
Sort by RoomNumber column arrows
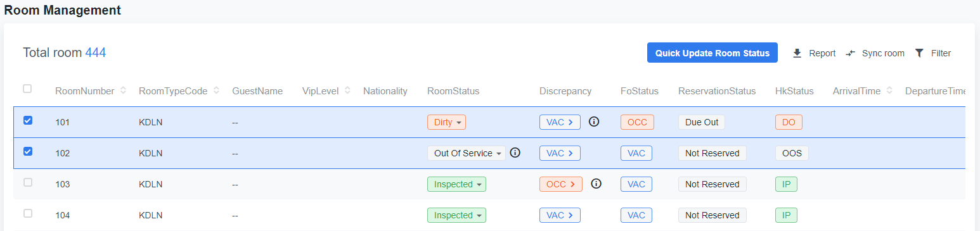[123, 91]
